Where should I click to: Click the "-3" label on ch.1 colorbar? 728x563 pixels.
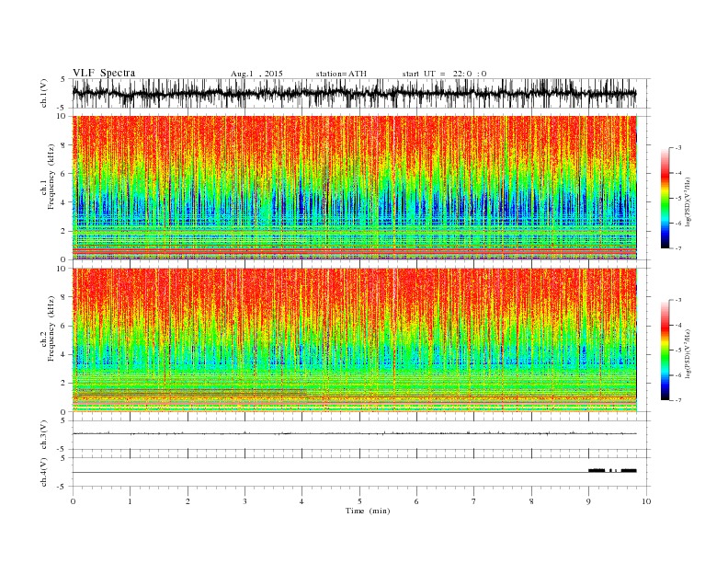677,148
